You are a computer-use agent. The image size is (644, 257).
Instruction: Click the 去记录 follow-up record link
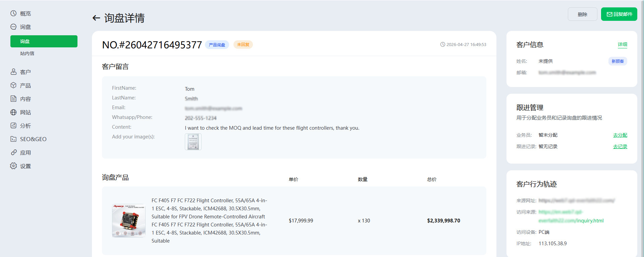tap(620, 146)
